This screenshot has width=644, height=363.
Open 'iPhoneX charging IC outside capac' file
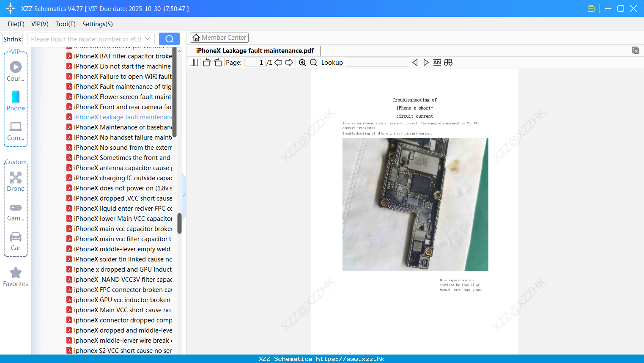click(119, 178)
